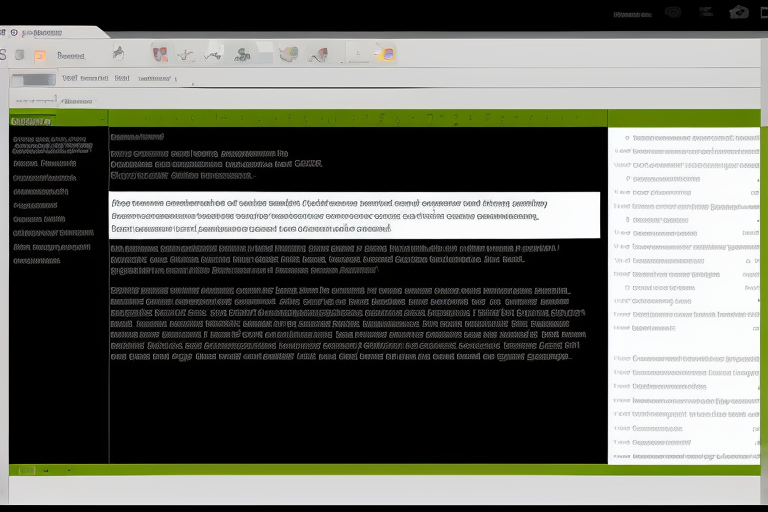The height and width of the screenshot is (512, 768).
Task: Click the round orange and blue toolbar icon
Action: pos(386,54)
